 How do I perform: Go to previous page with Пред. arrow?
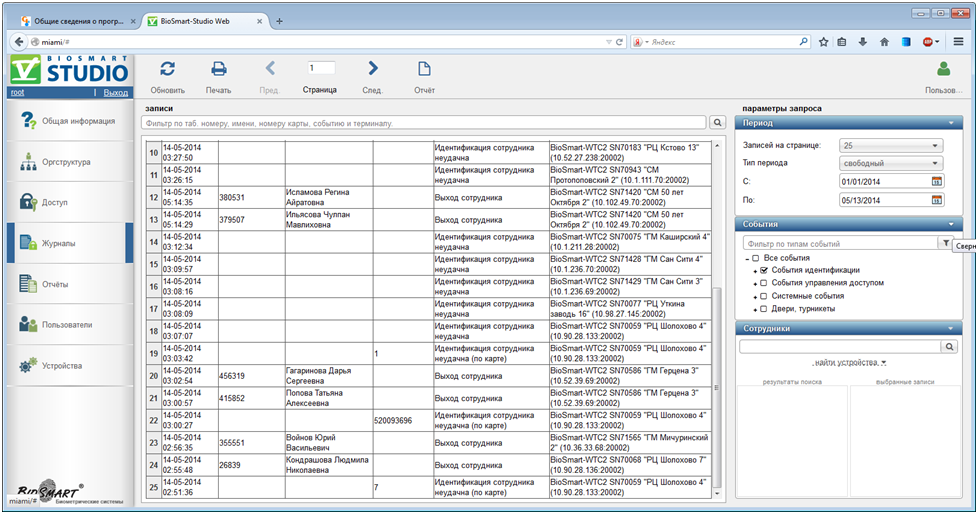click(270, 69)
